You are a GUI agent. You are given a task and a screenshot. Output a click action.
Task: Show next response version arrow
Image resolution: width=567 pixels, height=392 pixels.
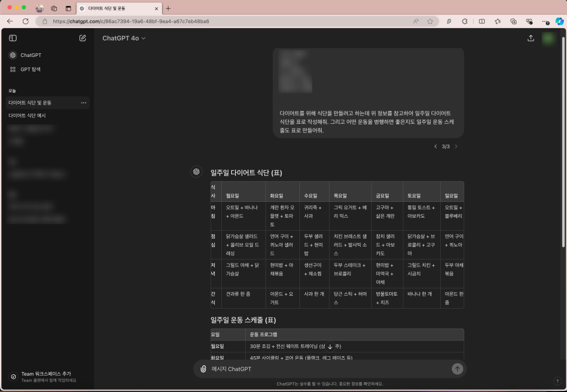[456, 147]
